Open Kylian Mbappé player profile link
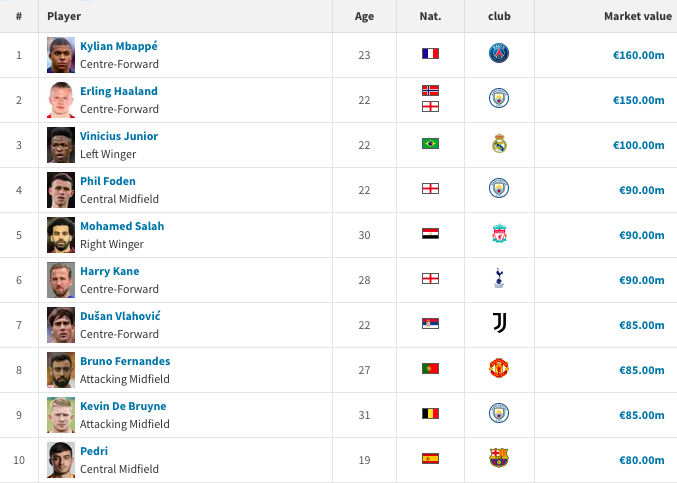Image resolution: width=677 pixels, height=483 pixels. pos(119,46)
